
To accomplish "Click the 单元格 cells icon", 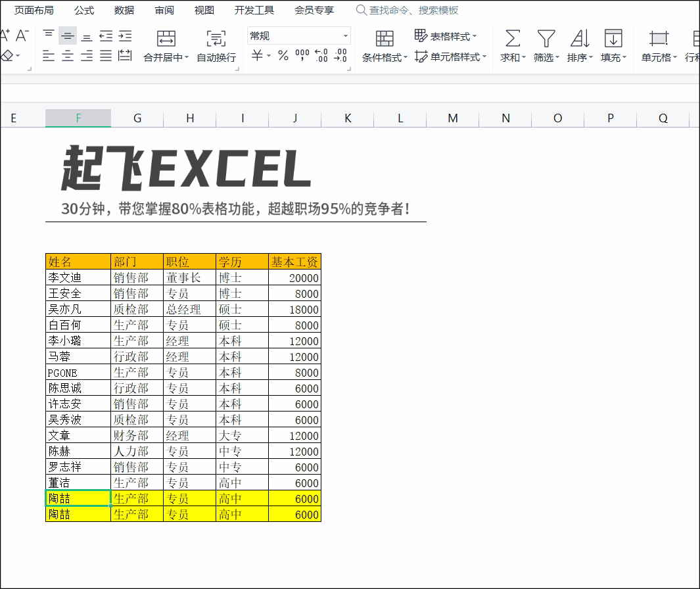I will tap(659, 38).
